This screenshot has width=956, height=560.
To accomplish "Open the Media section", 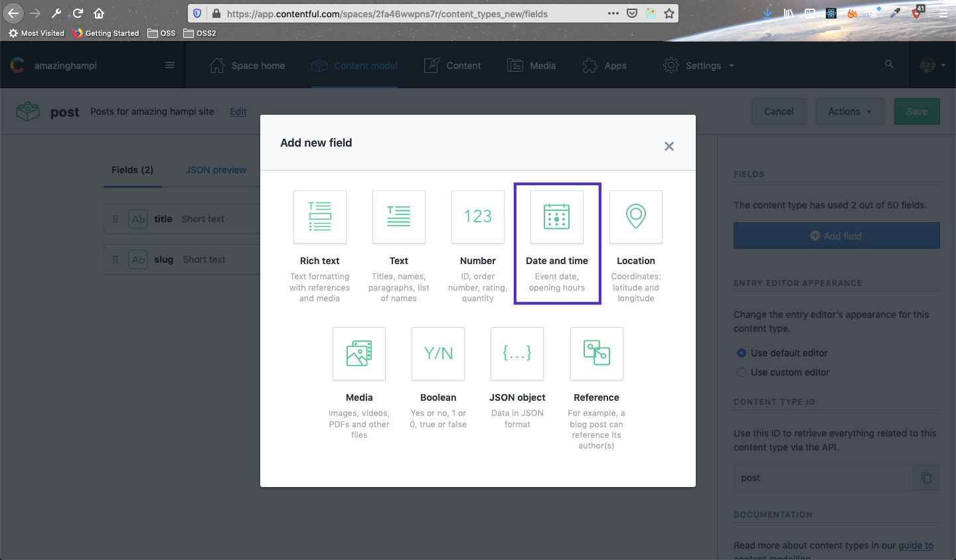I will [531, 65].
